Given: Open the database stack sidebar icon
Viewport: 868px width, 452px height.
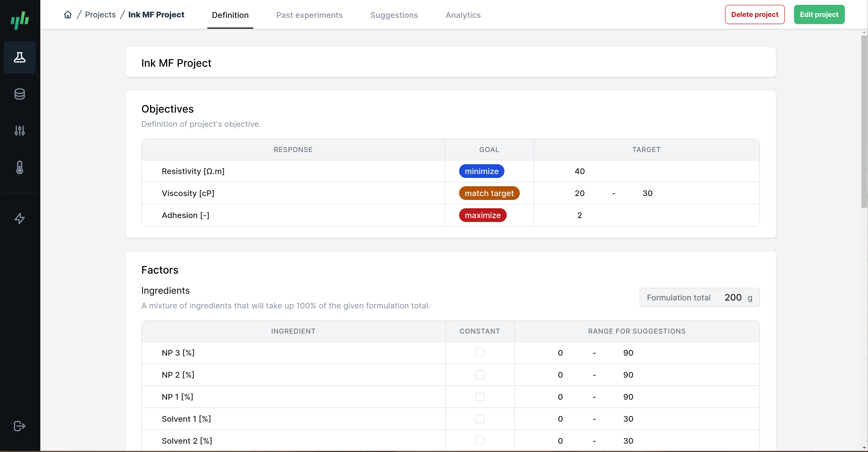Looking at the screenshot, I should point(19,94).
